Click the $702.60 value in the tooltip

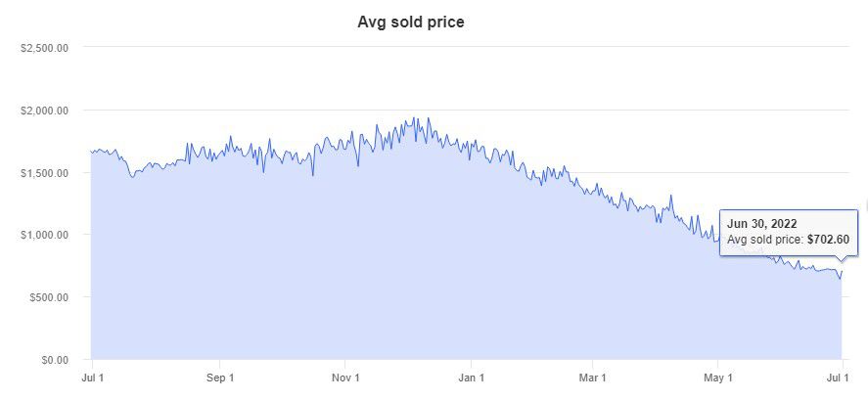click(828, 240)
